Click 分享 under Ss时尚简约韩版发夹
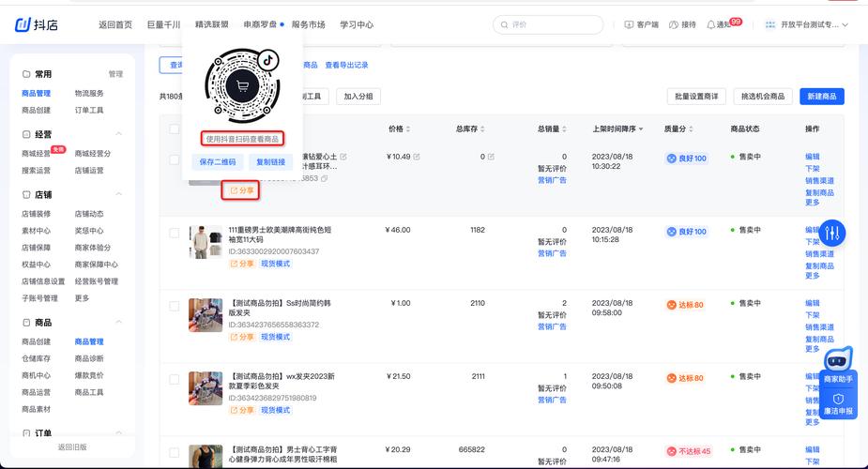 tap(242, 337)
